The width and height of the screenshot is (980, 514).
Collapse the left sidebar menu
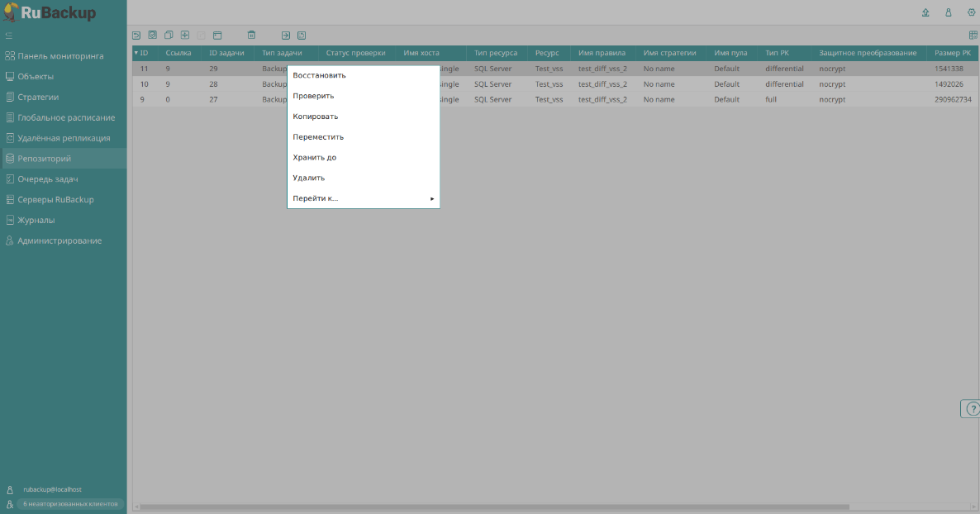click(9, 36)
